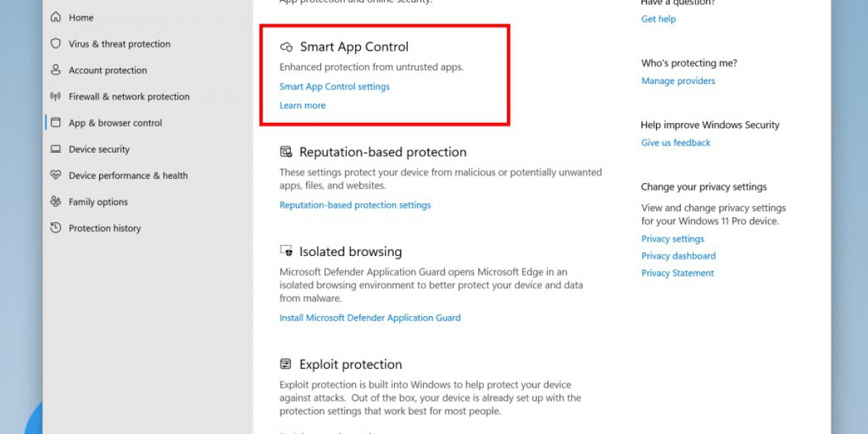Open Smart App Control settings link
The height and width of the screenshot is (434, 868).
[x=334, y=87]
